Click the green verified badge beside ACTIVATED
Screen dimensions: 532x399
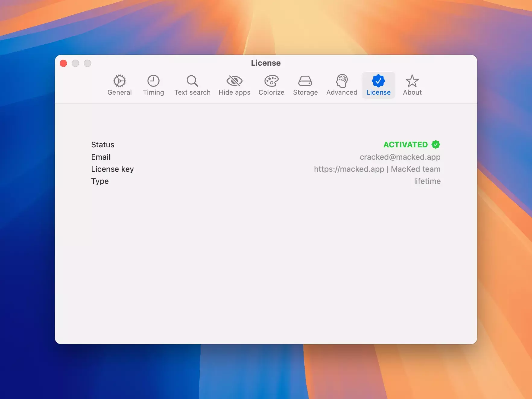436,145
